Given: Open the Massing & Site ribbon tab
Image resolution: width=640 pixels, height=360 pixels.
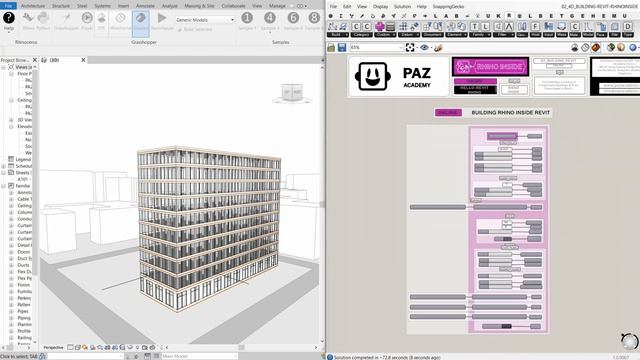Looking at the screenshot, I should pyautogui.click(x=199, y=6).
